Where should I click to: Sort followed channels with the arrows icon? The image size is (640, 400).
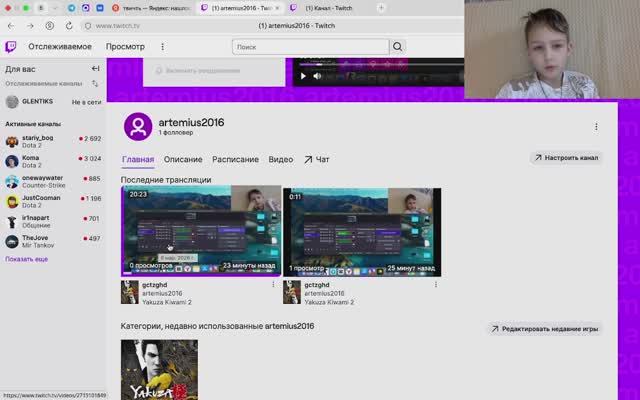tap(95, 83)
